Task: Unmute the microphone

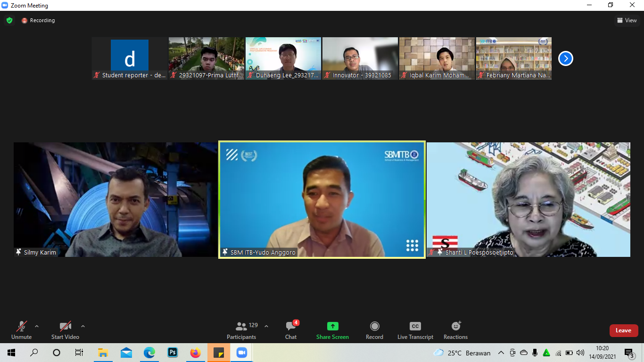Action: 21,330
